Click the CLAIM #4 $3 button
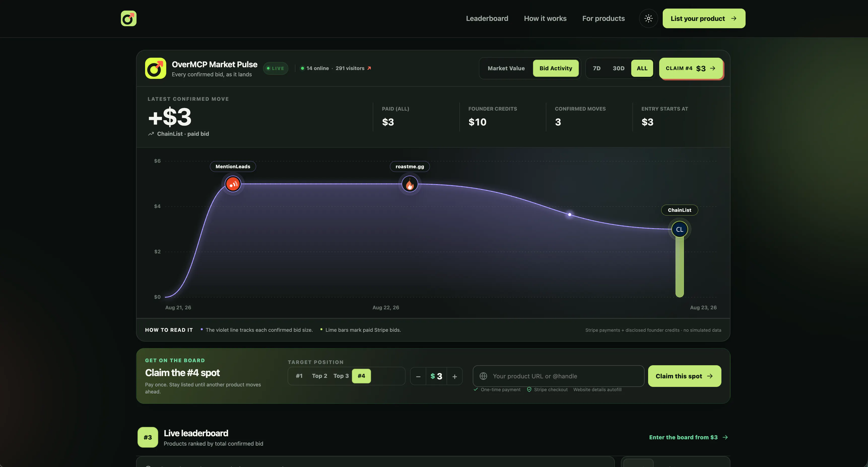868x467 pixels. (691, 69)
